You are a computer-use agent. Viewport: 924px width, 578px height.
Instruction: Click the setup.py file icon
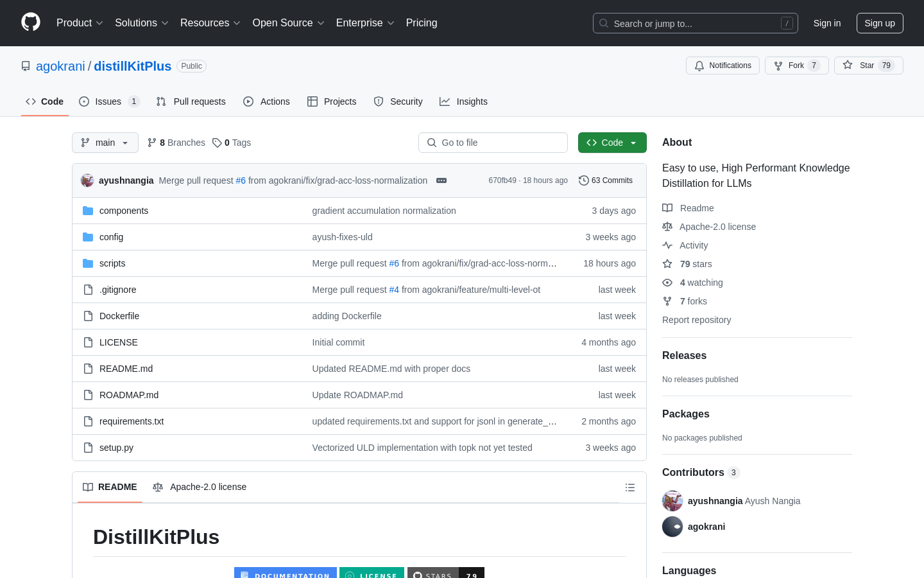pyautogui.click(x=88, y=448)
